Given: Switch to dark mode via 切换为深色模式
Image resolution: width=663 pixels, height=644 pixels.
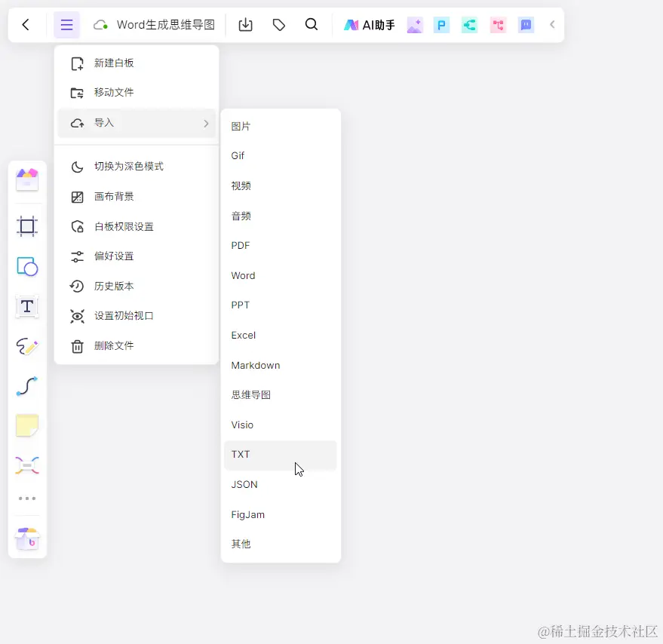Looking at the screenshot, I should (x=137, y=167).
